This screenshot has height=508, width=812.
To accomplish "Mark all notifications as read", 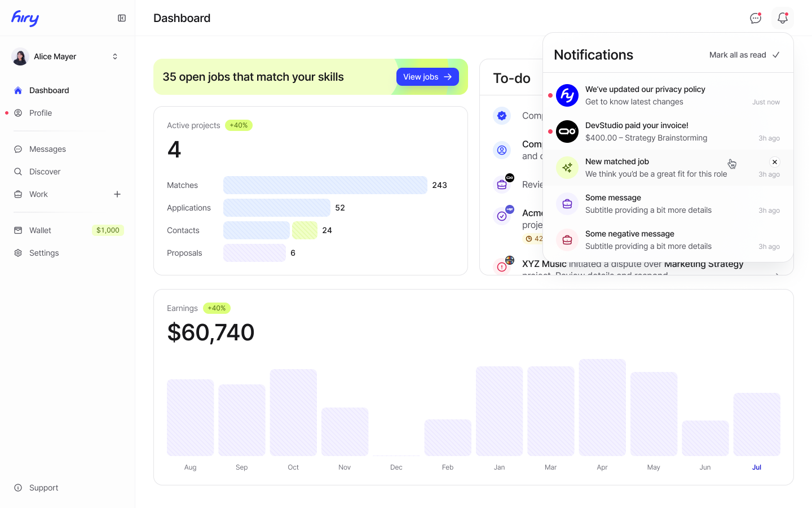I will coord(744,55).
